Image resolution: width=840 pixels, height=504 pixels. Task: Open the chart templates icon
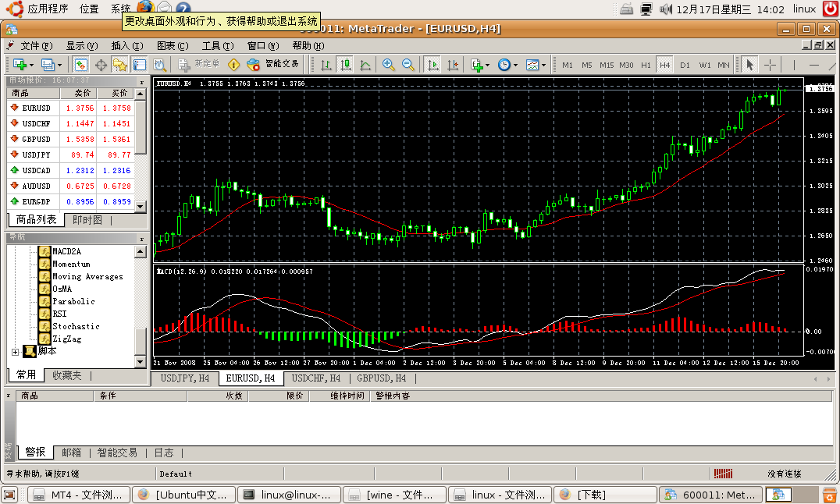532,65
